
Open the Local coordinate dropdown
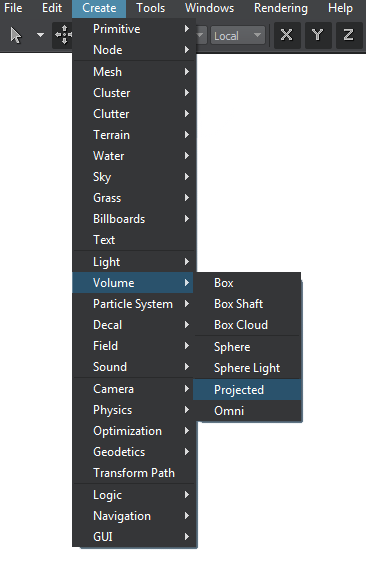click(x=238, y=35)
